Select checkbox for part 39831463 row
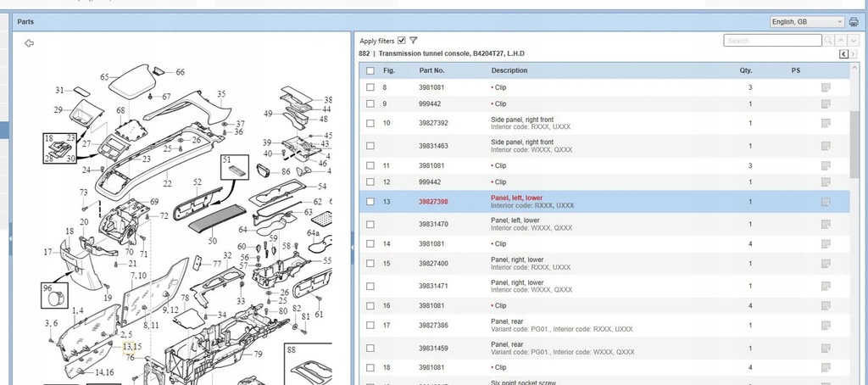This screenshot has width=868, height=385. (370, 146)
